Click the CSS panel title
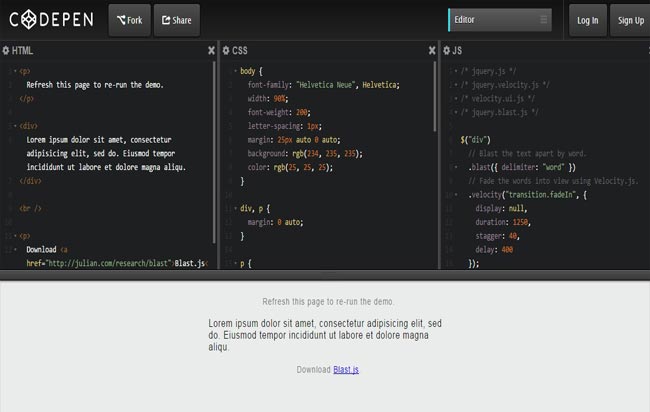Screen dimensions: 650x412 click(240, 51)
